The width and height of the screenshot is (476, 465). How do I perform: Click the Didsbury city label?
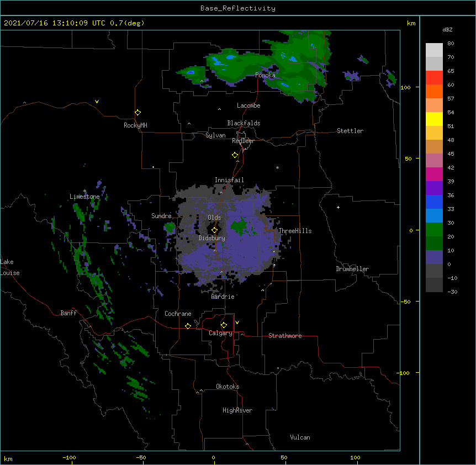pos(212,238)
